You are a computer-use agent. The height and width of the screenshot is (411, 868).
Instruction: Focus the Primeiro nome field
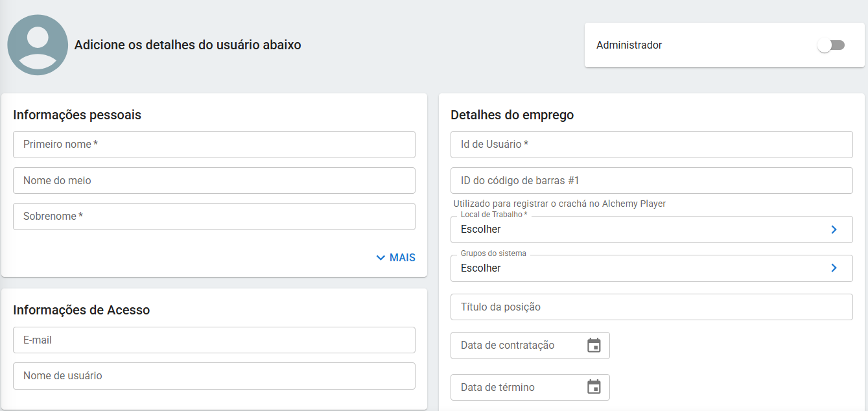coord(214,145)
